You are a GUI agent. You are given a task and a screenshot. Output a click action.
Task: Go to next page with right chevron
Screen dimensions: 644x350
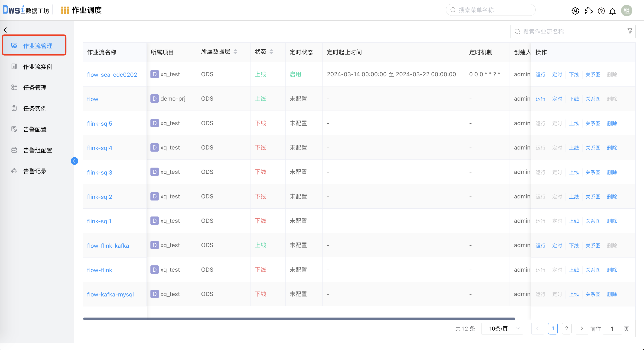[x=582, y=328]
